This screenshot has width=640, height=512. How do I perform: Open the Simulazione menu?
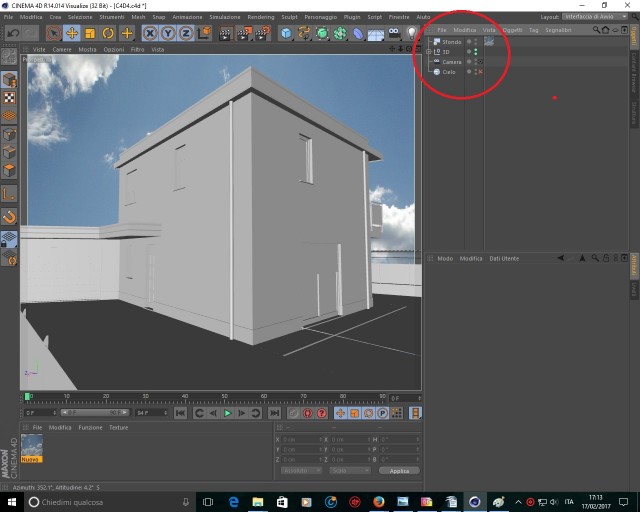coord(224,17)
